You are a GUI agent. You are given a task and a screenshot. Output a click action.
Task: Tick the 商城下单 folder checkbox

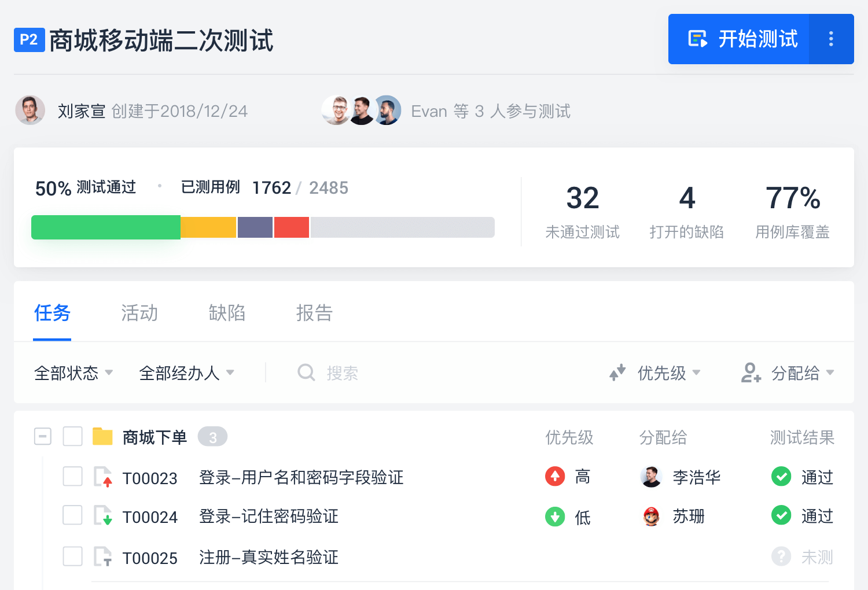(72, 436)
